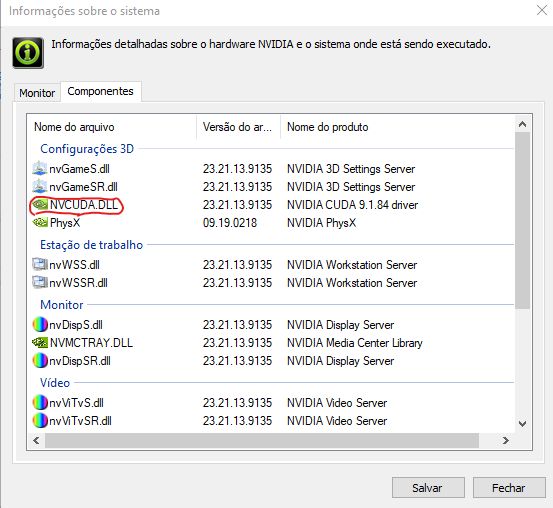Click the NVCUDA.DLL NVIDIA eye icon
The width and height of the screenshot is (553, 508).
click(40, 204)
